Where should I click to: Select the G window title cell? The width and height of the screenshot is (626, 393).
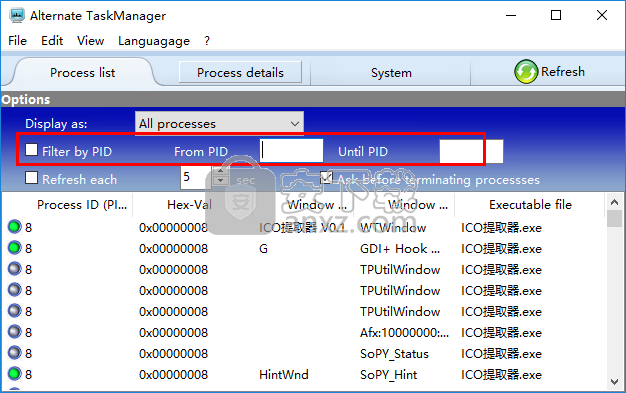coord(263,248)
